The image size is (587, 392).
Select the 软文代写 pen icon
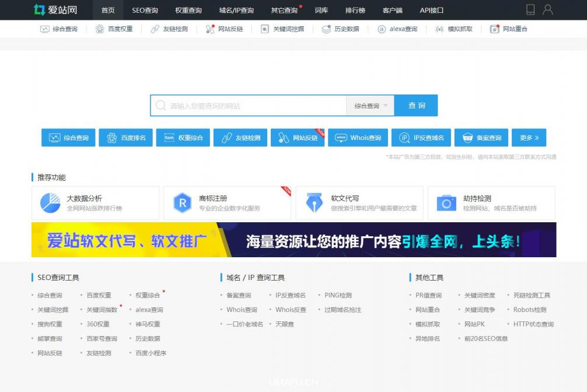tap(315, 201)
